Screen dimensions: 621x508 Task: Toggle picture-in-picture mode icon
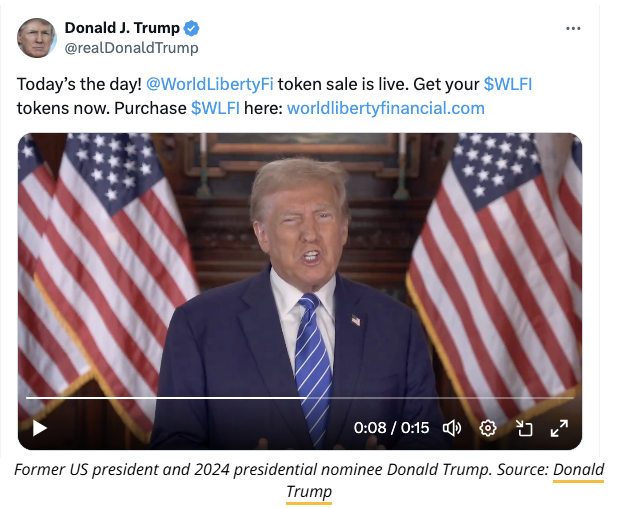[x=524, y=428]
